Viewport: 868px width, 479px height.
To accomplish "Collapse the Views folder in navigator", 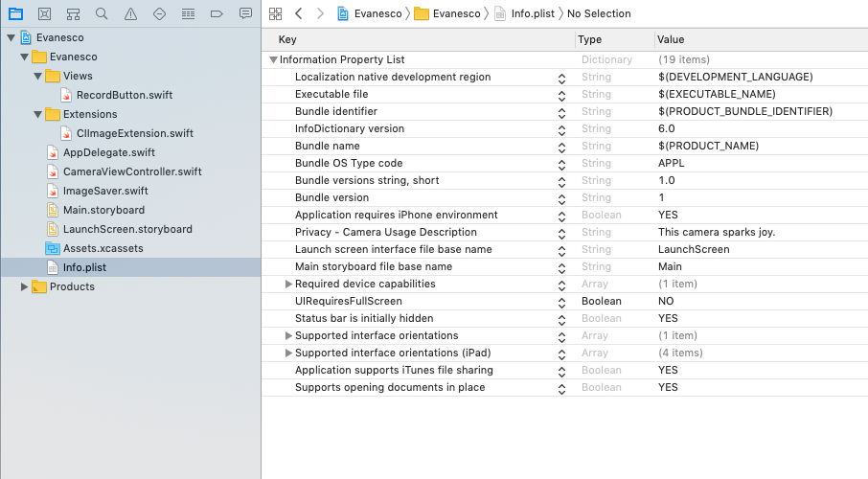I will pos(36,76).
